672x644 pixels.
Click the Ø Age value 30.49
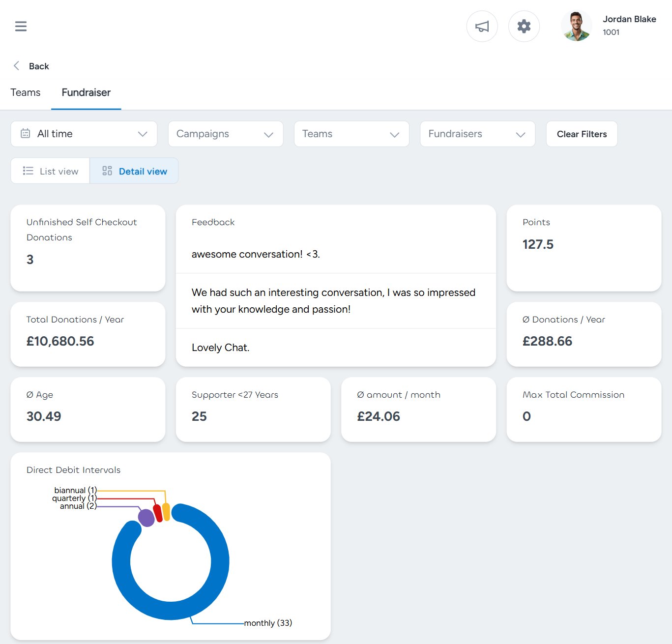[44, 416]
